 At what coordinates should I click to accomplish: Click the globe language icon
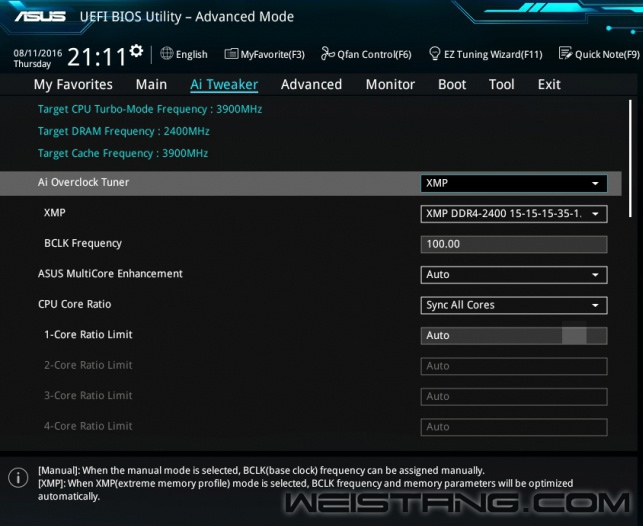[x=166, y=53]
